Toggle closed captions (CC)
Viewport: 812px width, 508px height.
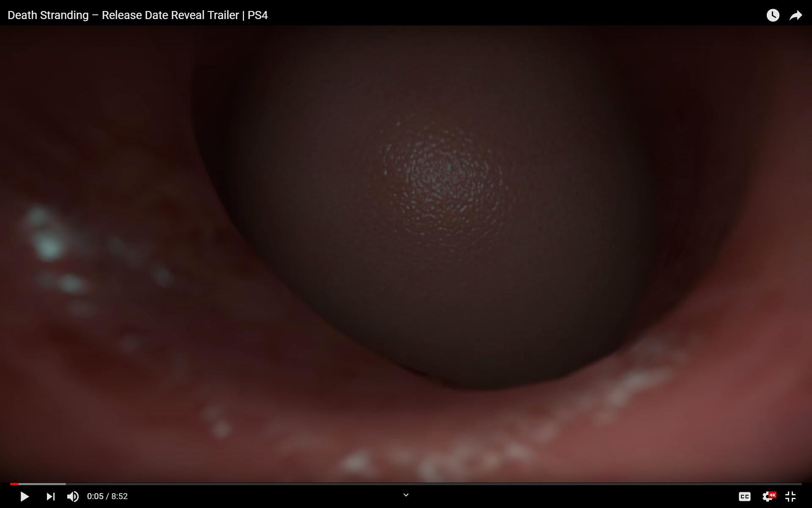coord(745,496)
